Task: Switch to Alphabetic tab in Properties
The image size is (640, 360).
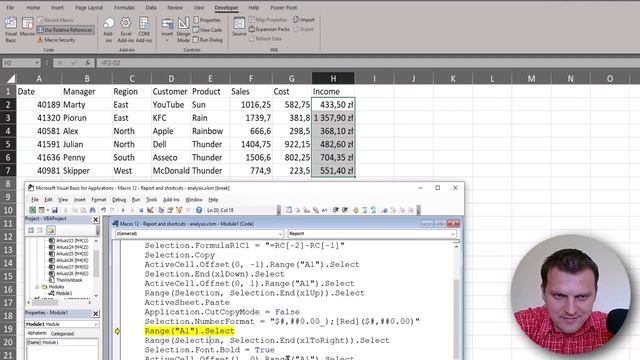Action: tap(37, 333)
